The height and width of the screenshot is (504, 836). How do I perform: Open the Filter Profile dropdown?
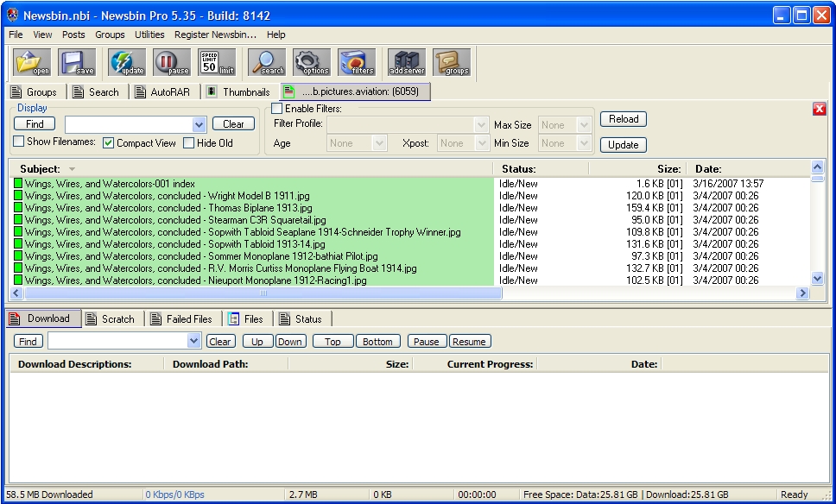481,124
